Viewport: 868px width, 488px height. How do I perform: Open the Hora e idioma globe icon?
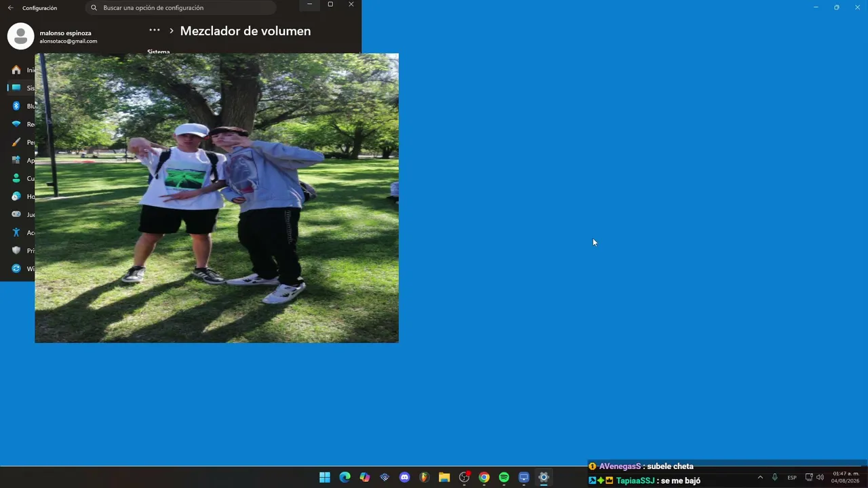(16, 197)
